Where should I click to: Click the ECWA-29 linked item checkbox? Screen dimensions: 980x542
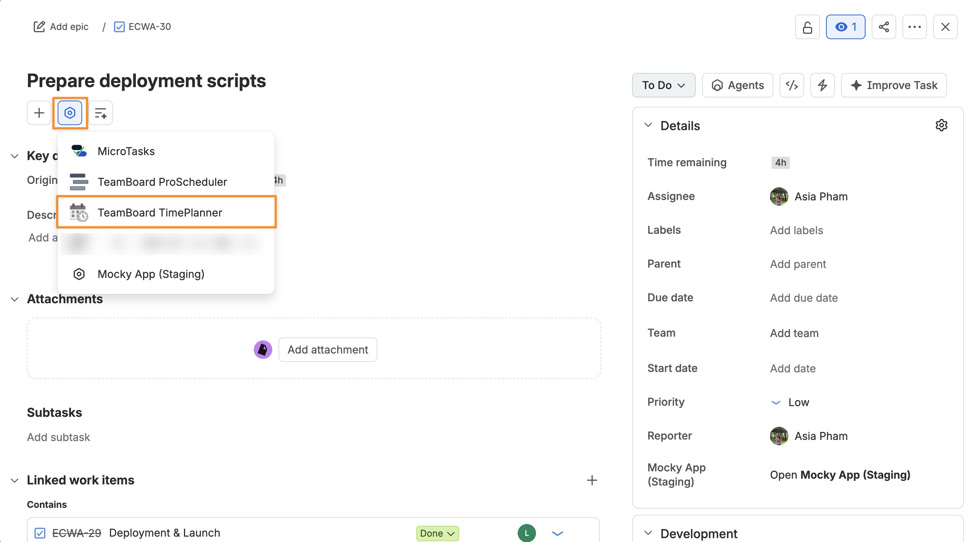point(40,533)
